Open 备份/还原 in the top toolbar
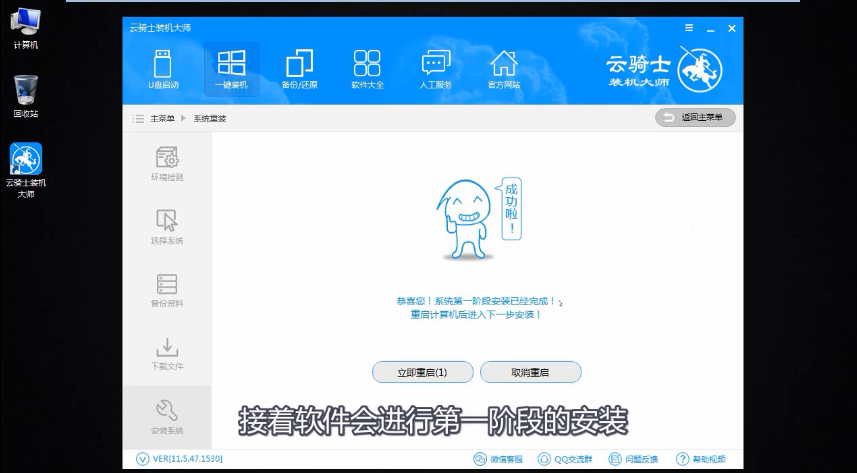The image size is (857, 473). (300, 69)
